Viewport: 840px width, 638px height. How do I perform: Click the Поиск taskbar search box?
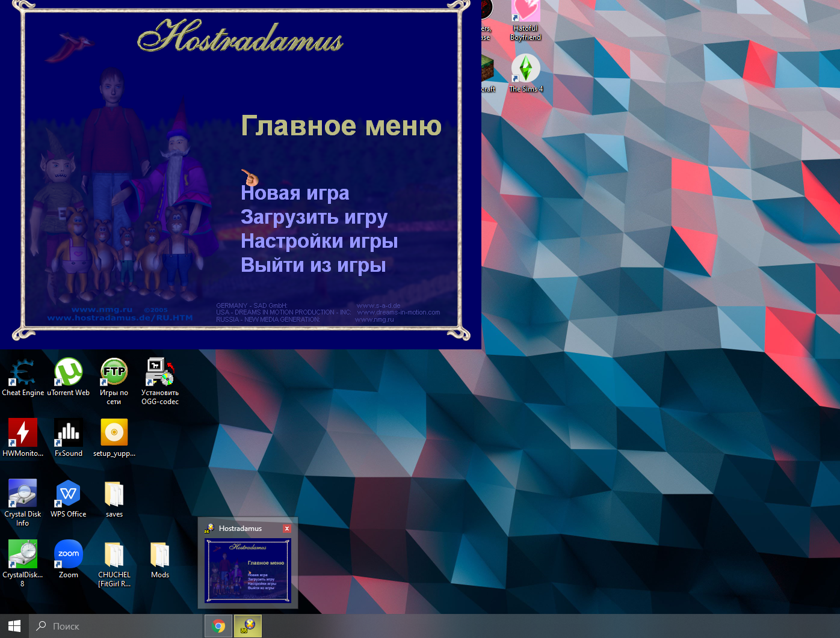pyautogui.click(x=116, y=626)
